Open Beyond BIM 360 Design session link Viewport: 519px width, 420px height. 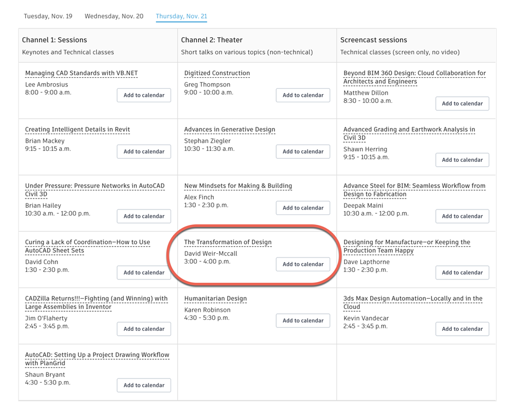point(414,73)
